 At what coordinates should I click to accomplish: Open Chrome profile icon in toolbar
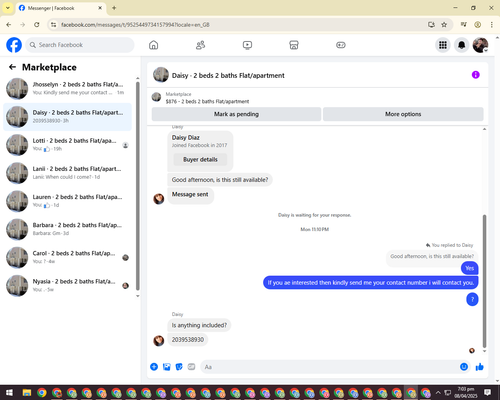478,24
